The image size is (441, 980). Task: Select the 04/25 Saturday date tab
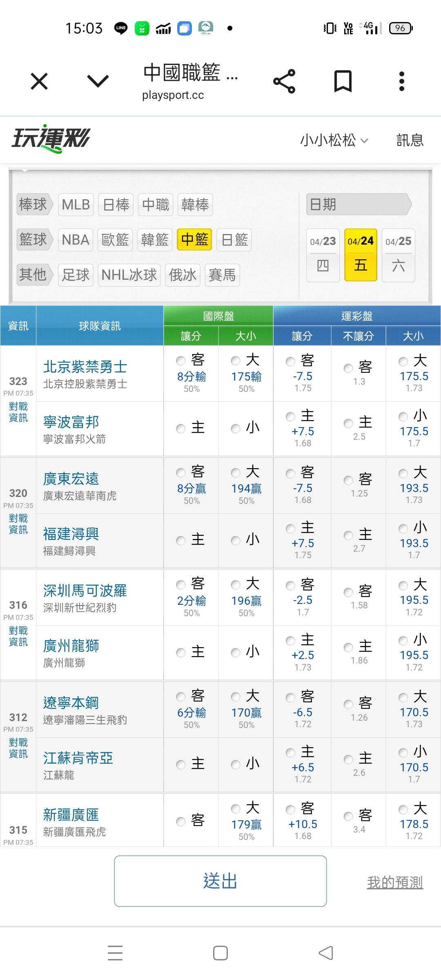(x=398, y=255)
